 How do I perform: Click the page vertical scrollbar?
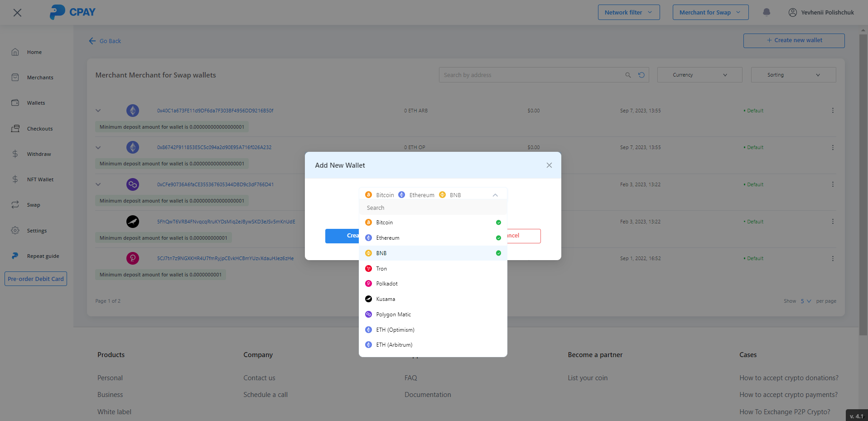point(863,181)
